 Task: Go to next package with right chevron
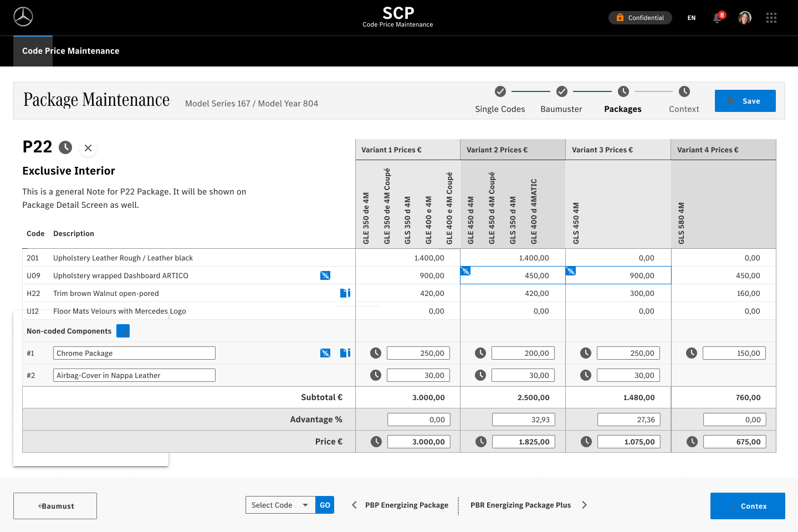click(x=584, y=505)
